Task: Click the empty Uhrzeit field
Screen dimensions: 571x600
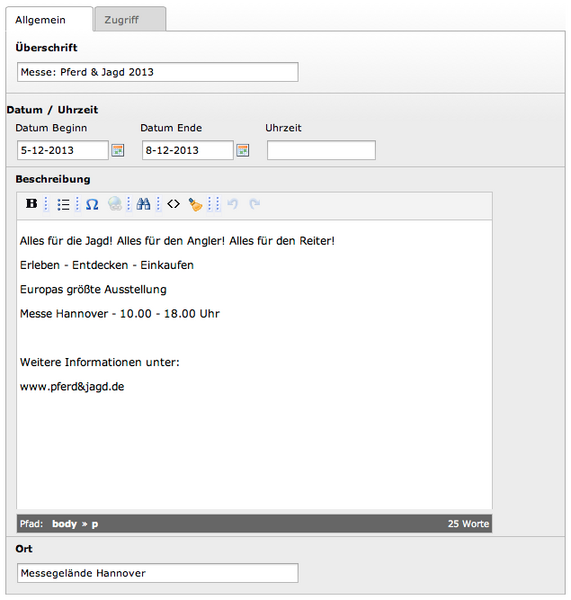Action: tap(321, 150)
